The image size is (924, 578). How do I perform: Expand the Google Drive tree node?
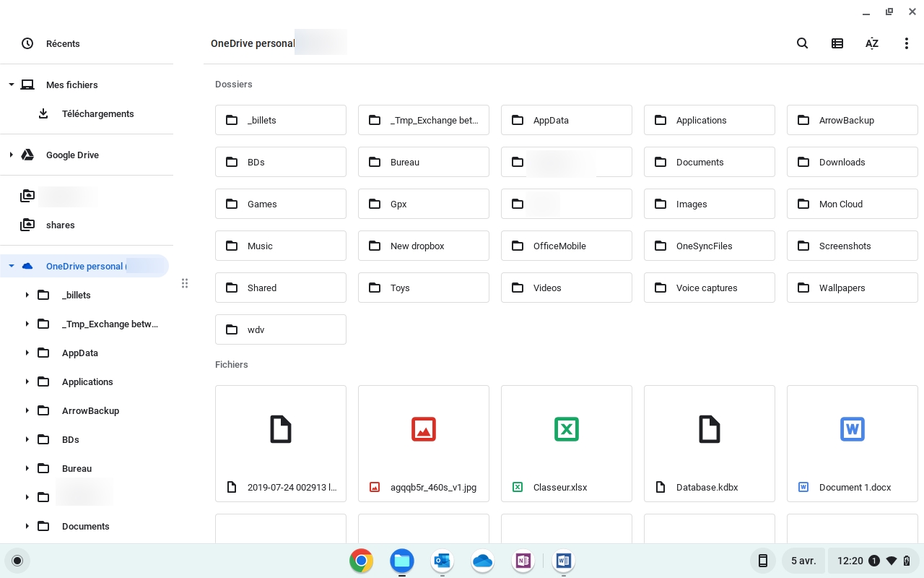11,155
